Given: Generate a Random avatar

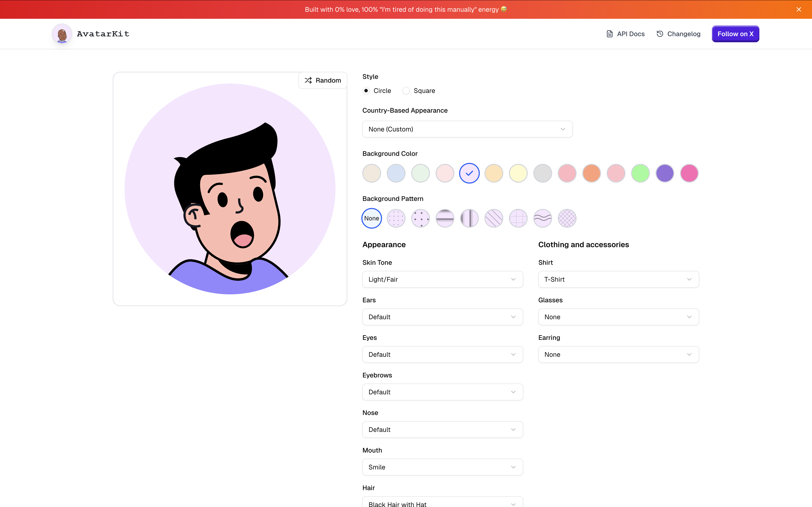Looking at the screenshot, I should [x=322, y=81].
